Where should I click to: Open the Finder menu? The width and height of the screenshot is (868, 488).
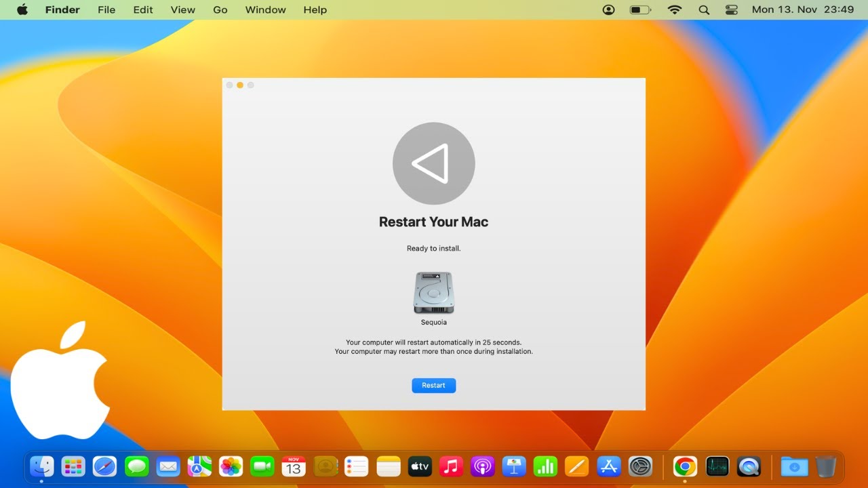62,9
